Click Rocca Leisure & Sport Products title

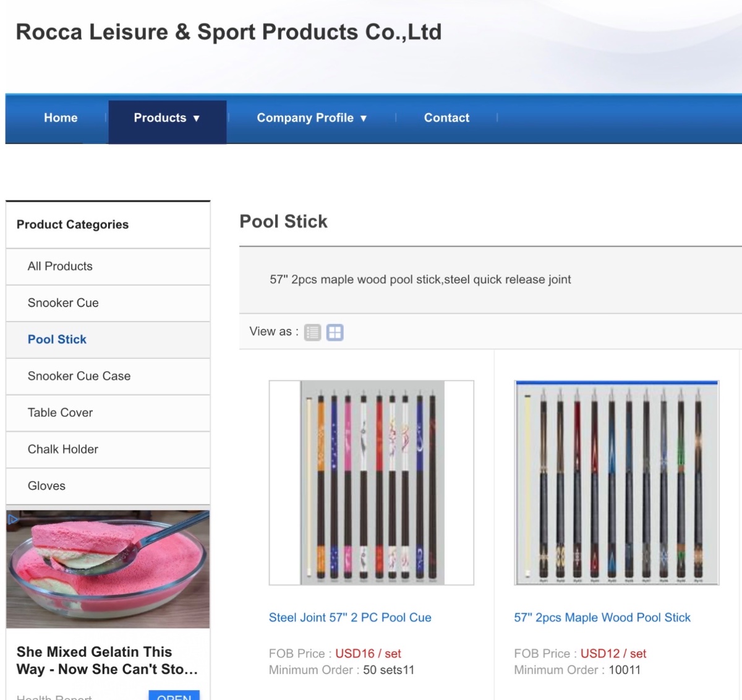point(229,32)
